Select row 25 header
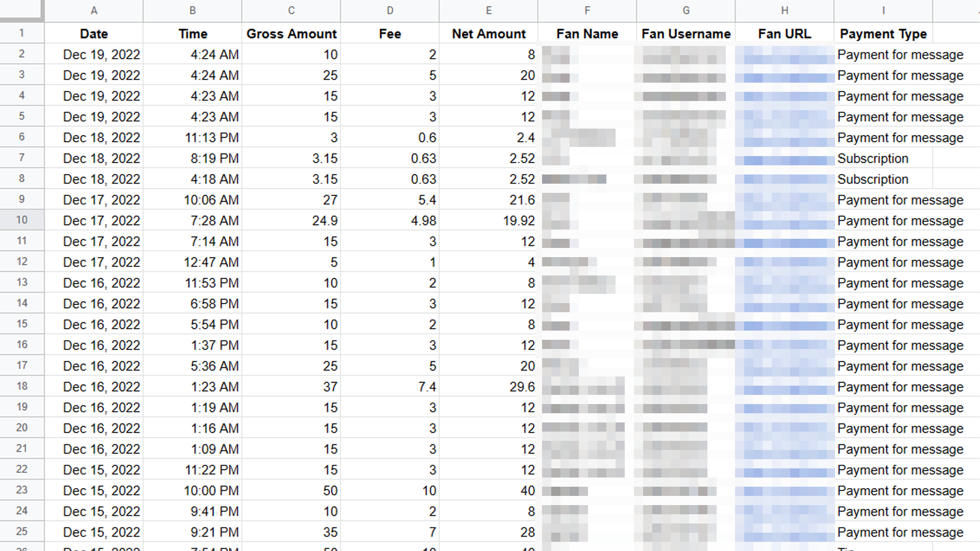Screen dimensions: 980x551 [21, 532]
